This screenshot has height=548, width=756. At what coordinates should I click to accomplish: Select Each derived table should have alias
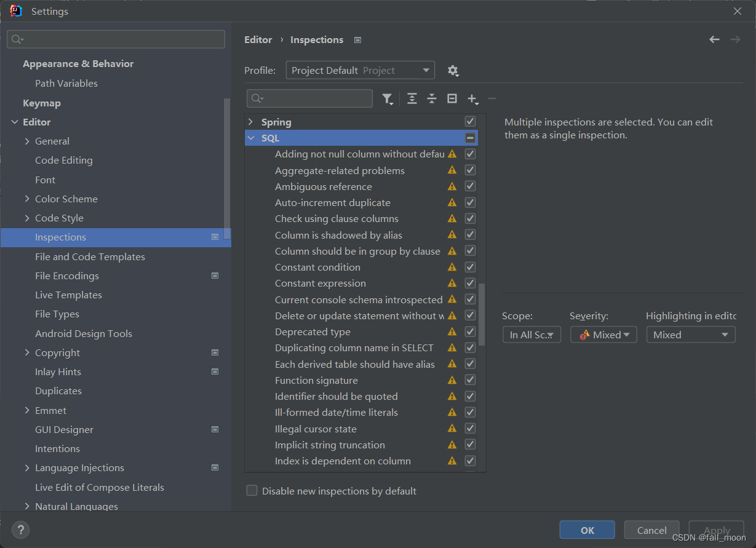[x=361, y=364]
